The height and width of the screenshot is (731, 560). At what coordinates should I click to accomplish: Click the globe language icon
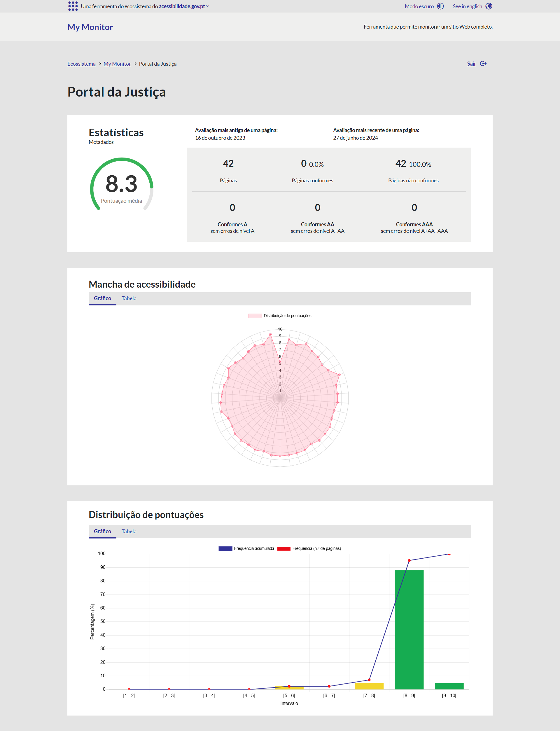[489, 6]
